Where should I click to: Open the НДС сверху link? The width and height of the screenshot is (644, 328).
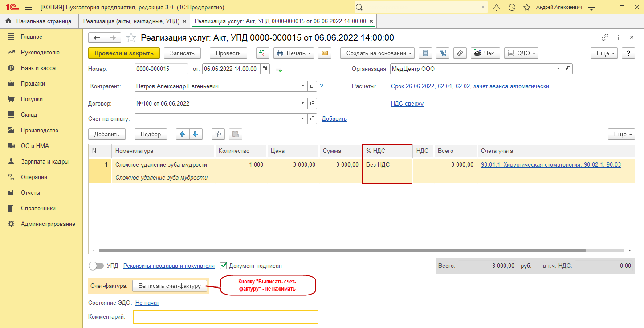point(407,103)
